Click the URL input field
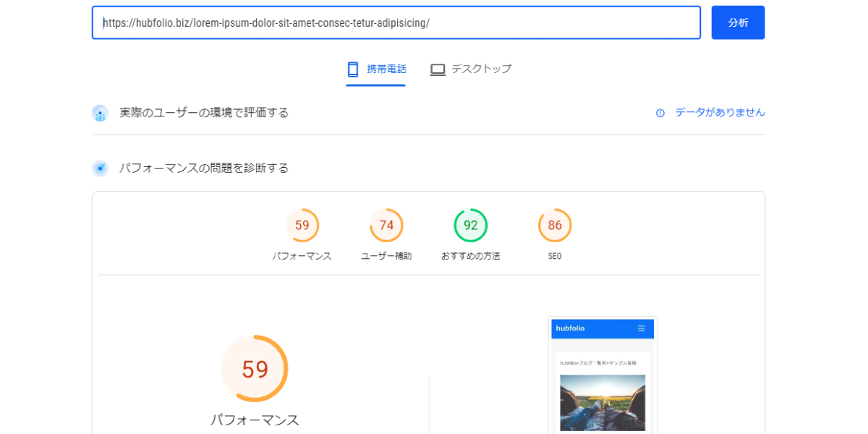The image size is (868, 434). point(396,22)
